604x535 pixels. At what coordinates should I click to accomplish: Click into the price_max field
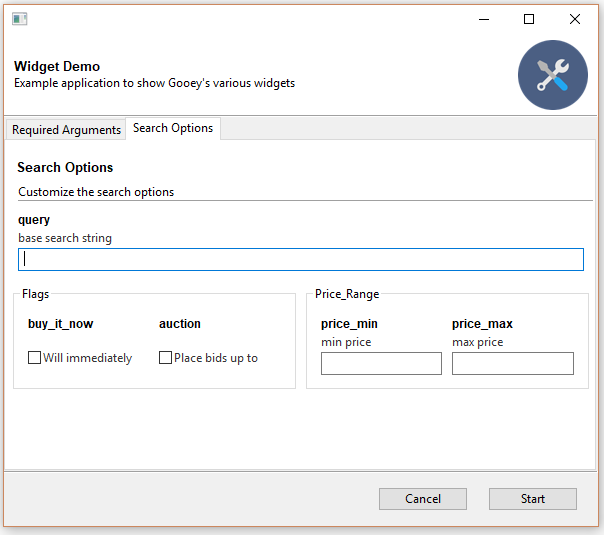pyautogui.click(x=512, y=363)
